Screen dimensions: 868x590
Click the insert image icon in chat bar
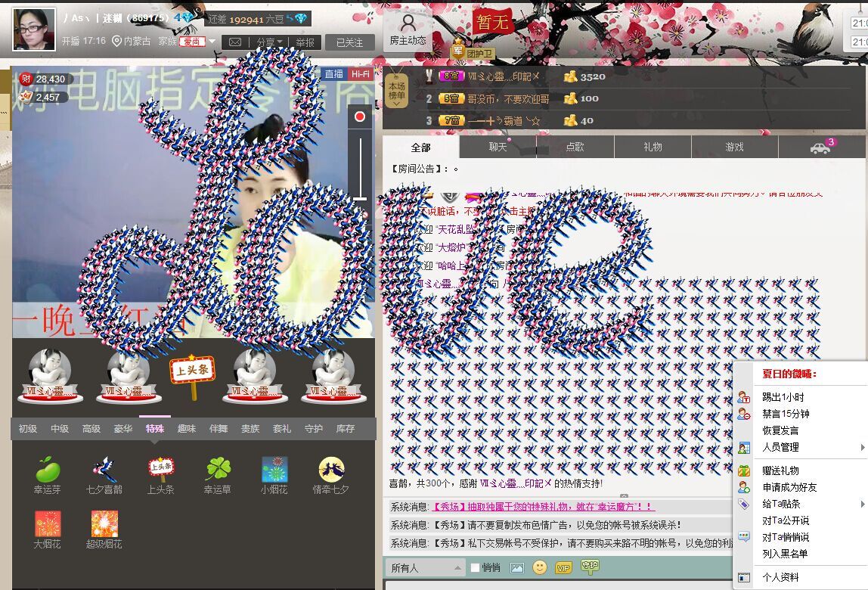tap(517, 567)
